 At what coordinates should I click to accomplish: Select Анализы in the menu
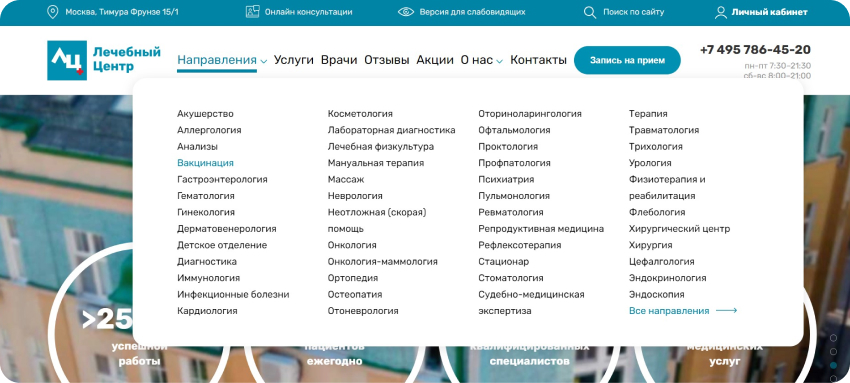coord(197,146)
